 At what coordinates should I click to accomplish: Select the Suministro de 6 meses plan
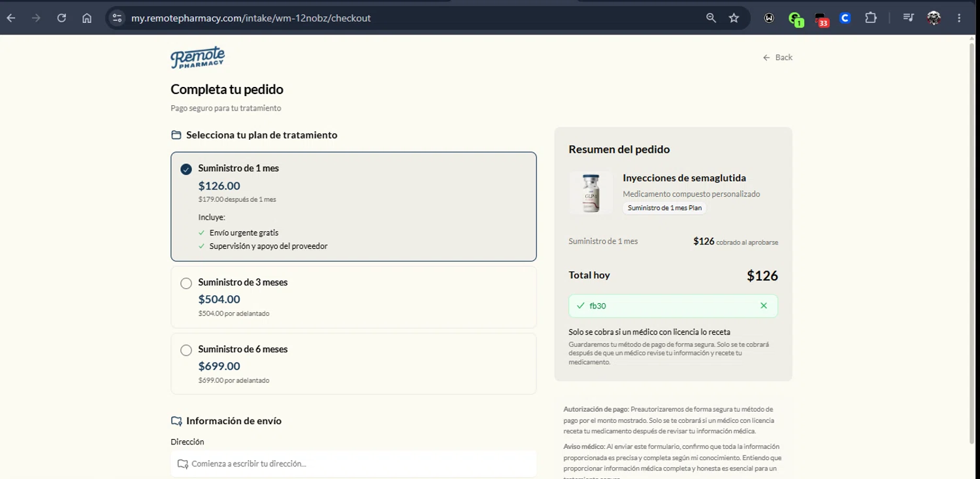pyautogui.click(x=353, y=364)
